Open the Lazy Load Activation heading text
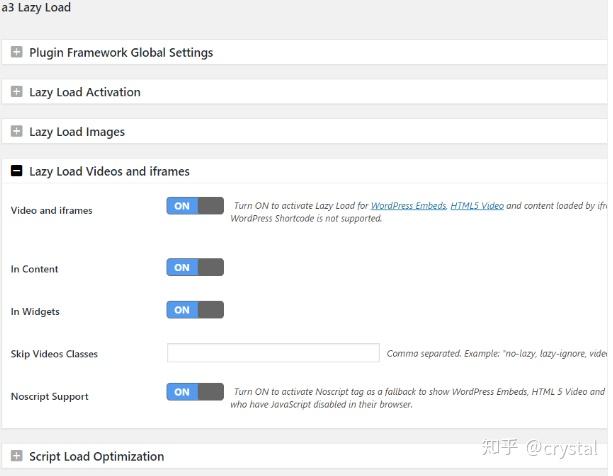613x476 pixels. pos(85,92)
